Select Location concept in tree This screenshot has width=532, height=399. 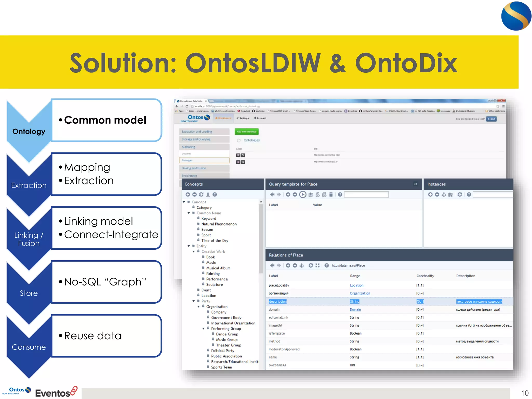[209, 296]
